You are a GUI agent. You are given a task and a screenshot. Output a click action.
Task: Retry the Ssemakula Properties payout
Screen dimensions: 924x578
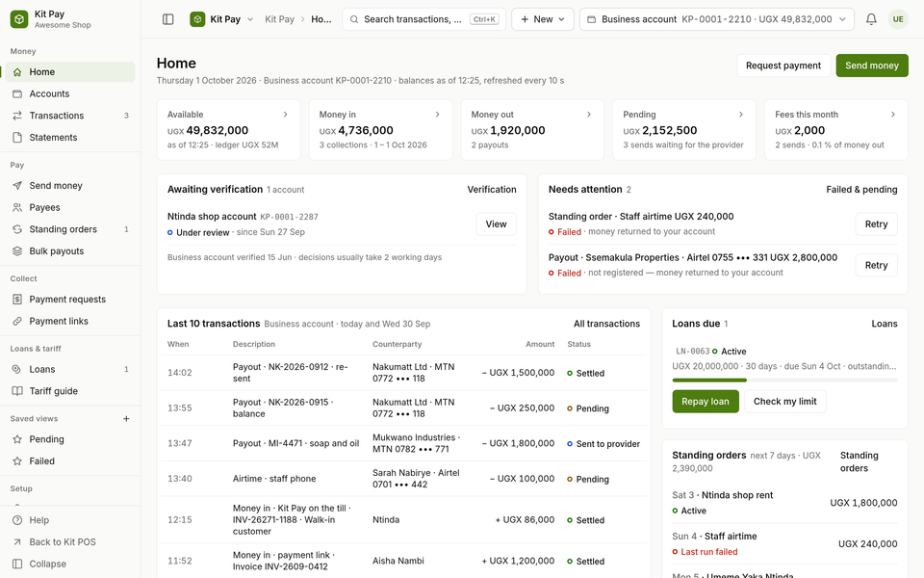tap(876, 266)
